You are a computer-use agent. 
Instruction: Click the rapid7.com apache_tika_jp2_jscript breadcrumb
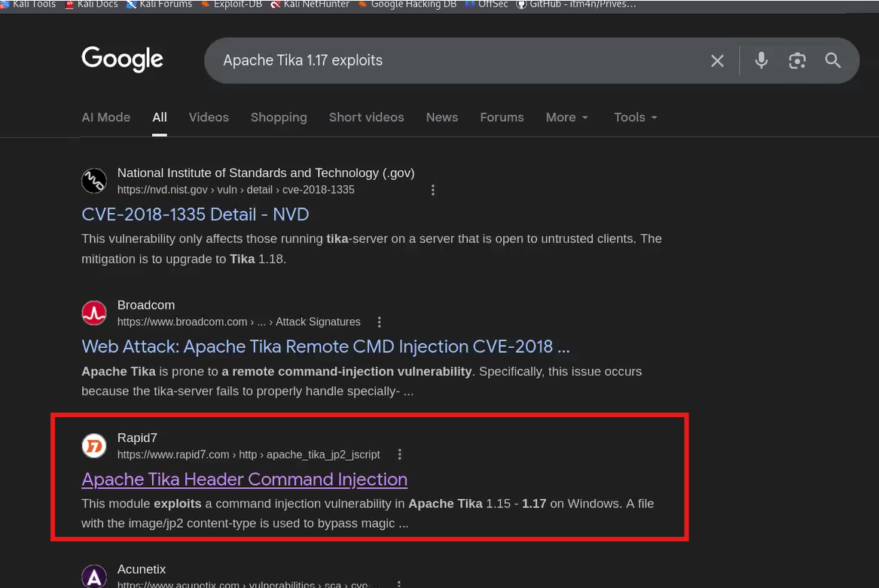(x=249, y=455)
